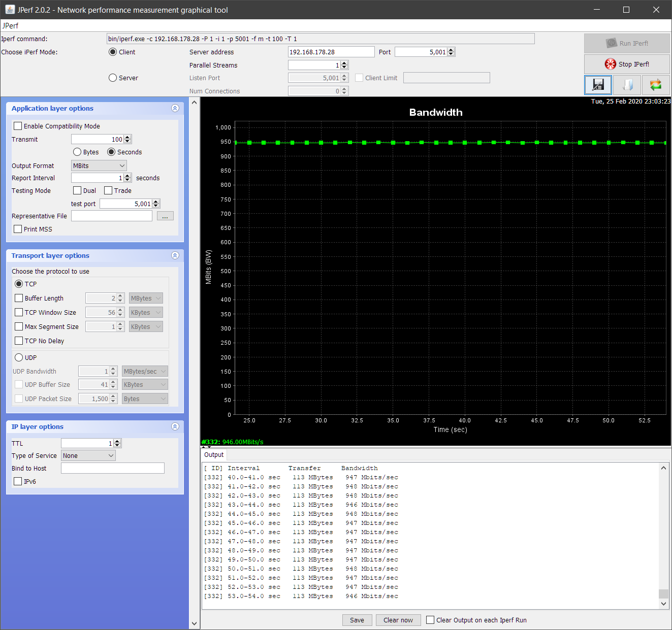Click the test port stepper arrows
Screen dimensions: 672x630
coord(156,204)
